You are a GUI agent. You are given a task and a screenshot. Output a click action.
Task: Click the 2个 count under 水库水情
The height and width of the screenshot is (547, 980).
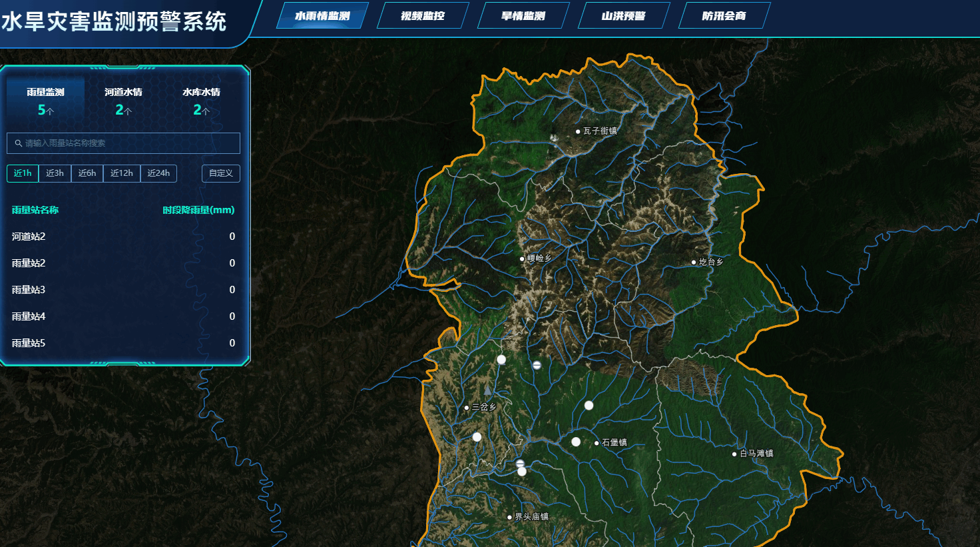201,110
